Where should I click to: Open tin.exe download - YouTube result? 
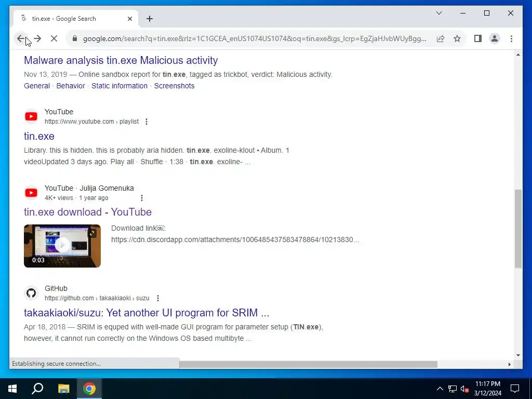pyautogui.click(x=87, y=212)
